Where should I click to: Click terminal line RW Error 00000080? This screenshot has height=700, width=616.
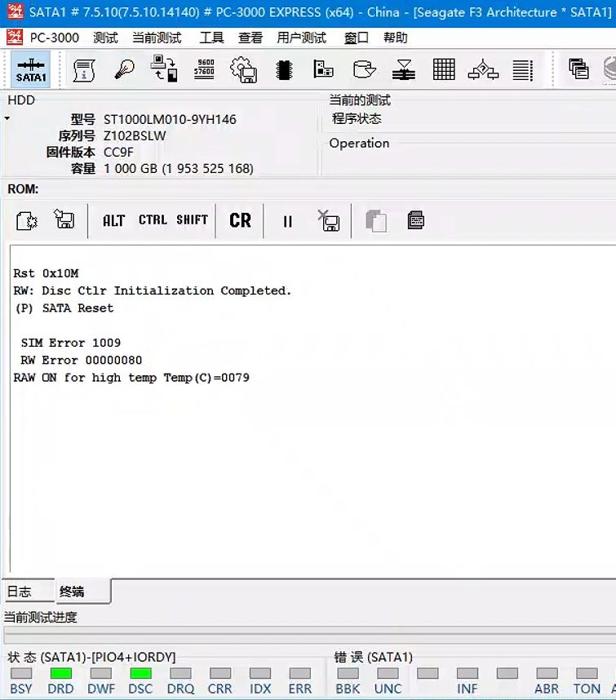82,360
